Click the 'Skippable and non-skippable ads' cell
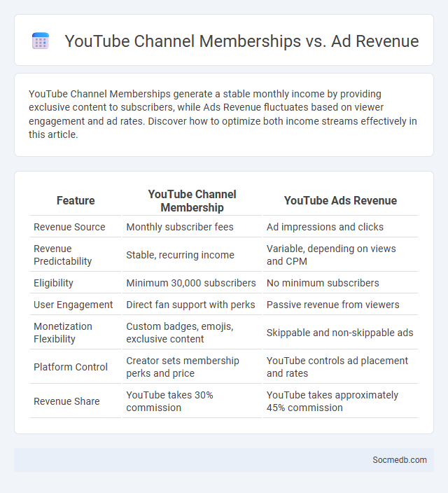Viewport: 448px width, 493px height. (340, 333)
